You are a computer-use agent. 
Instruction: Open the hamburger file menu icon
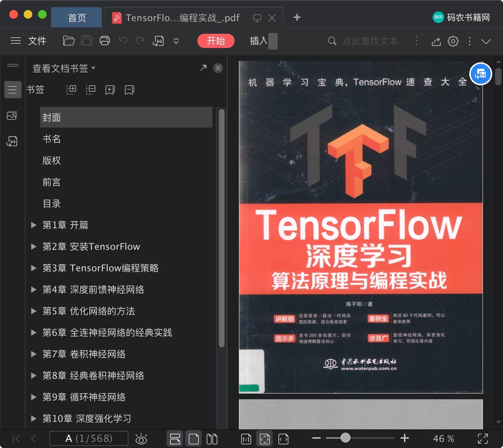[x=15, y=41]
